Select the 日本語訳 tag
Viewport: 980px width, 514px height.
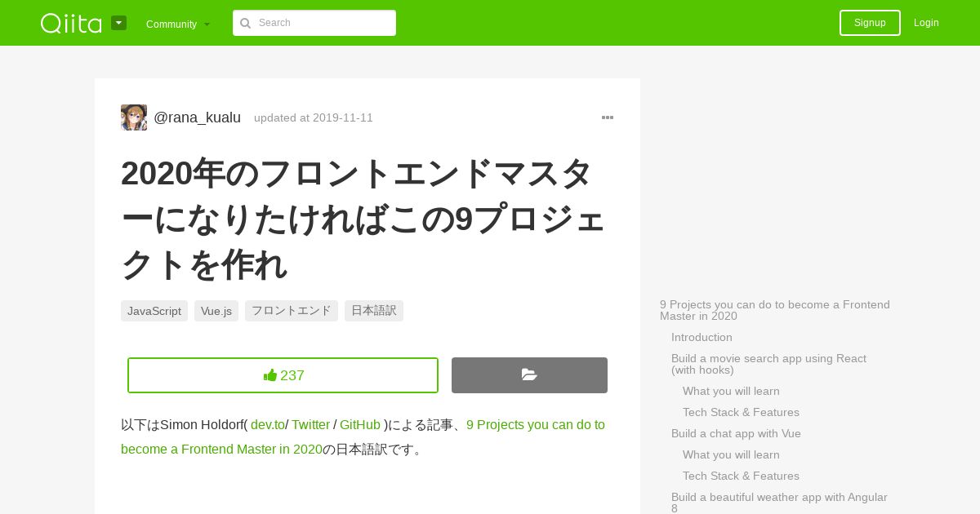click(x=374, y=311)
